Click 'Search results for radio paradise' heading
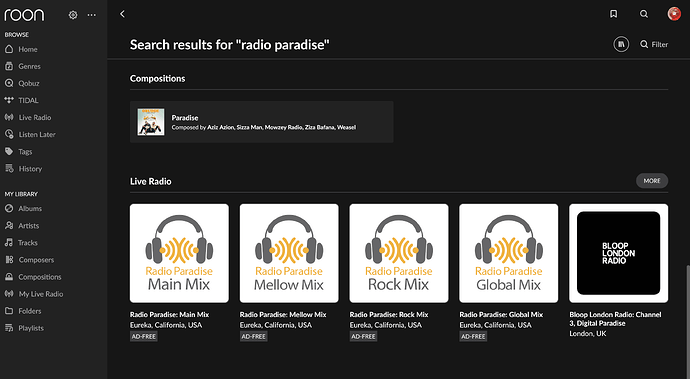Screen dimensions: 690x379 point(230,44)
